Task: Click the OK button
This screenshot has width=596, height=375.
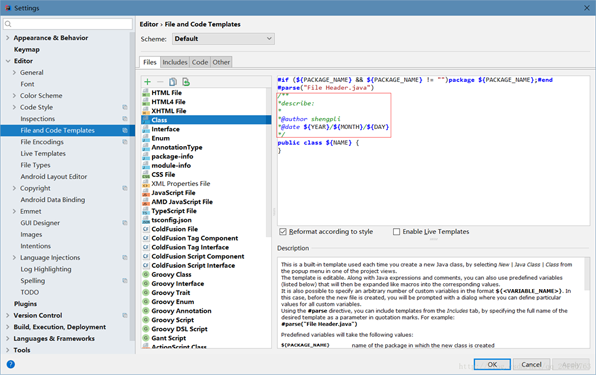Action: click(492, 364)
